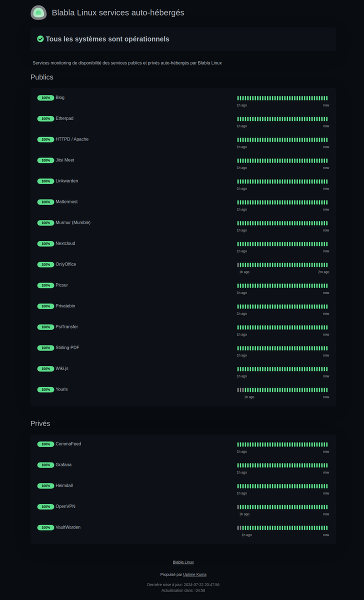Image resolution: width=364 pixels, height=600 pixels.
Task: Click the Publics section heading
Action: (x=42, y=77)
